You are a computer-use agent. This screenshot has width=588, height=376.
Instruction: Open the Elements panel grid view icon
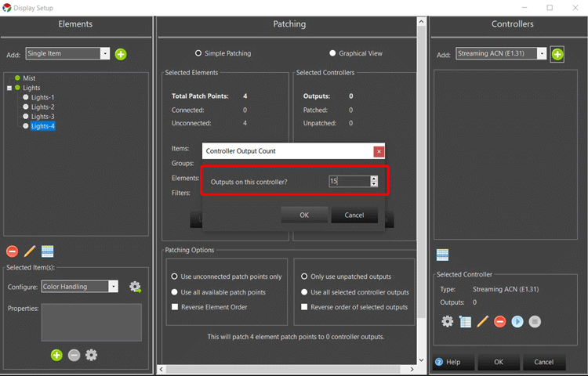point(47,251)
